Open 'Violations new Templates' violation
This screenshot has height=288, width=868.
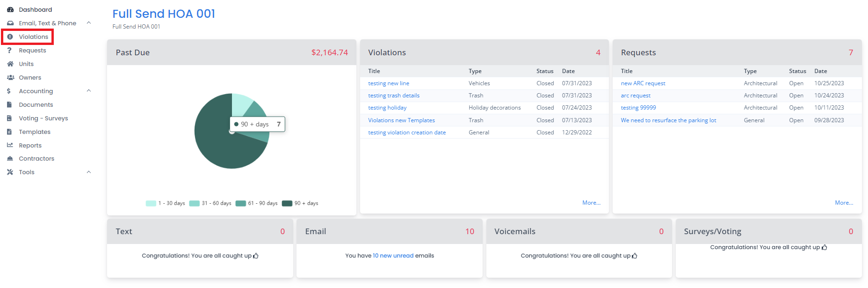click(401, 120)
